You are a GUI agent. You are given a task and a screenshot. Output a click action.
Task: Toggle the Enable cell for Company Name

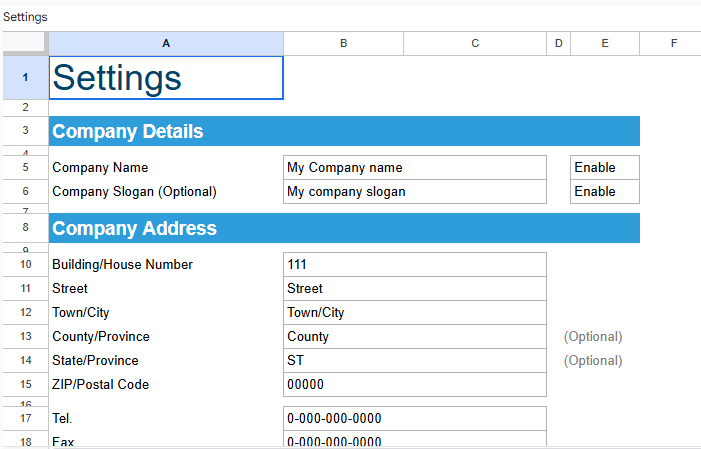604,168
